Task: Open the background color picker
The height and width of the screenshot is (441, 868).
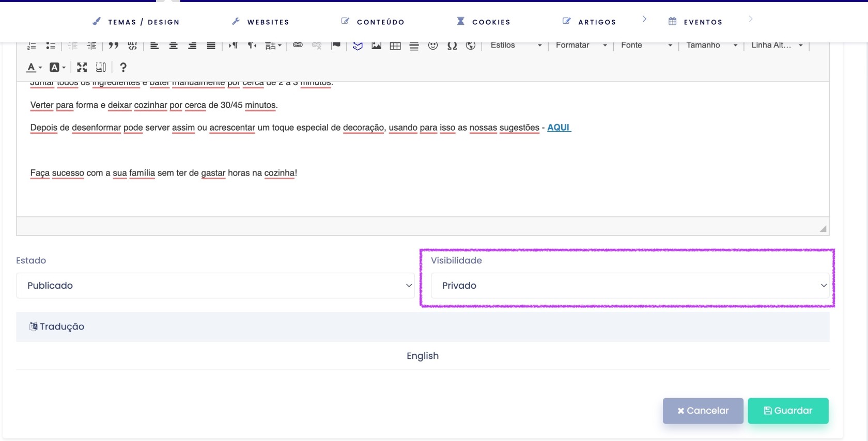Action: pyautogui.click(x=57, y=67)
